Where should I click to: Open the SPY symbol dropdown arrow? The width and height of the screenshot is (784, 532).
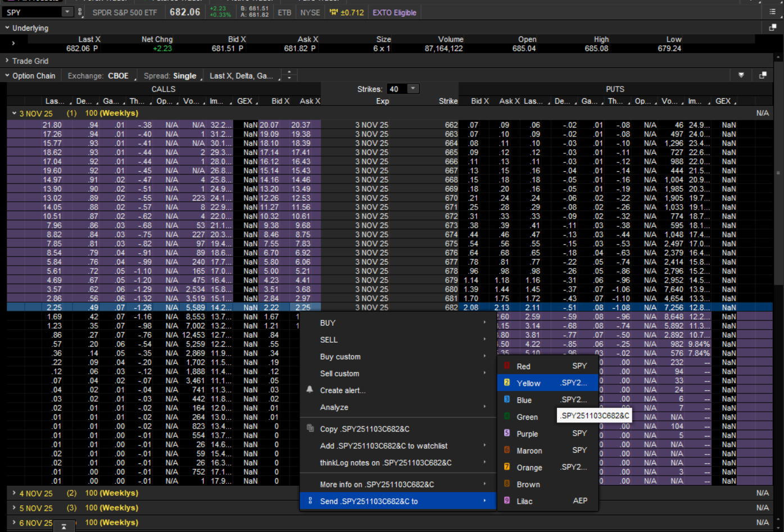[68, 12]
